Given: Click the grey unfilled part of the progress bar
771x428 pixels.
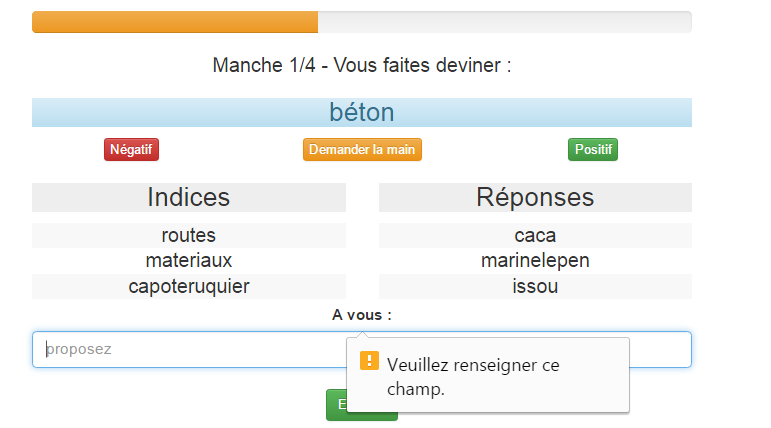Looking at the screenshot, I should point(504,22).
